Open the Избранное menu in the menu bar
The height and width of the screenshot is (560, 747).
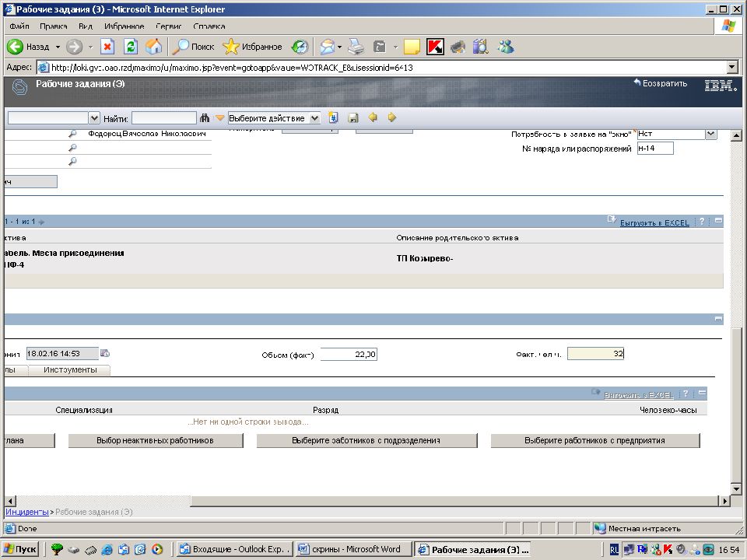tap(124, 26)
